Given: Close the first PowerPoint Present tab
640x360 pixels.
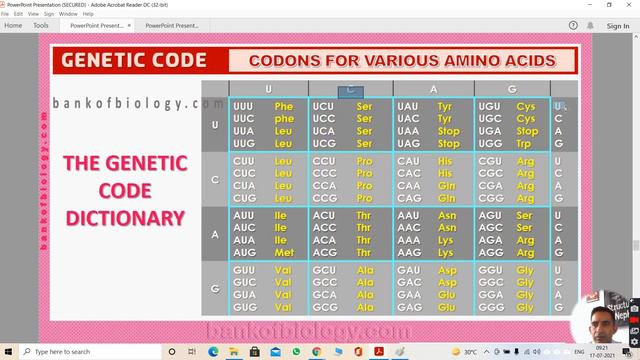Looking at the screenshot, I should (129, 25).
